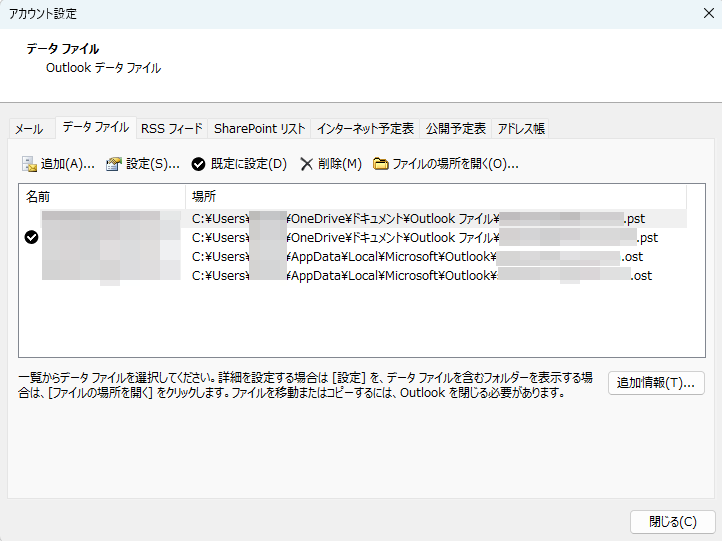Viewport: 722px width, 541px height.
Task: Select the データ ファイル tab
Action: [95, 128]
